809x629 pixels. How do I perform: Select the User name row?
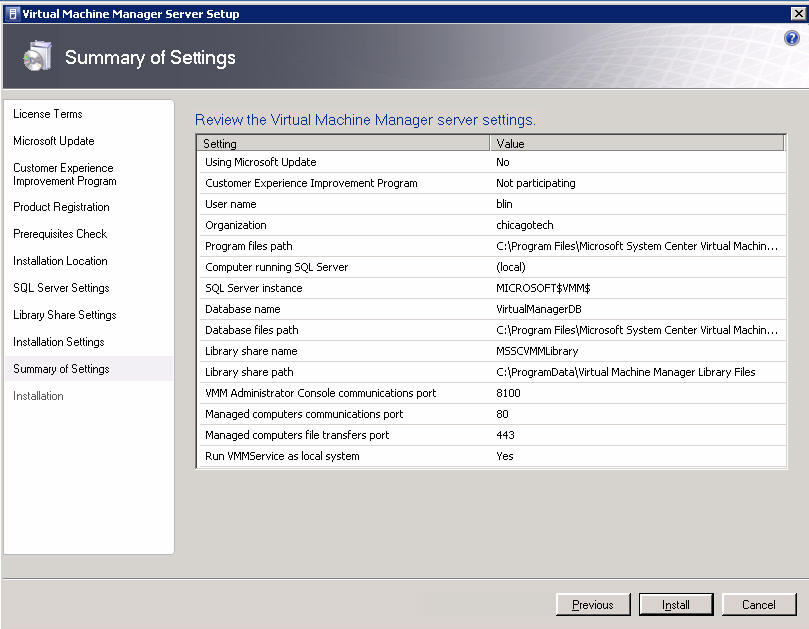492,204
